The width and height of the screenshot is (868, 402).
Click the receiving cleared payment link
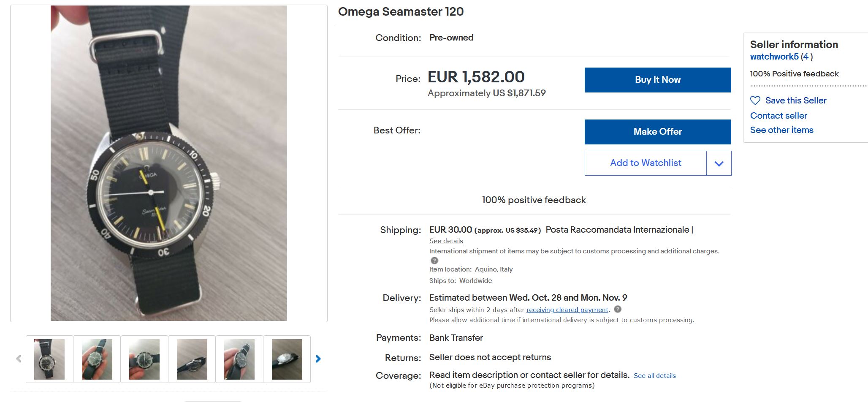point(567,310)
